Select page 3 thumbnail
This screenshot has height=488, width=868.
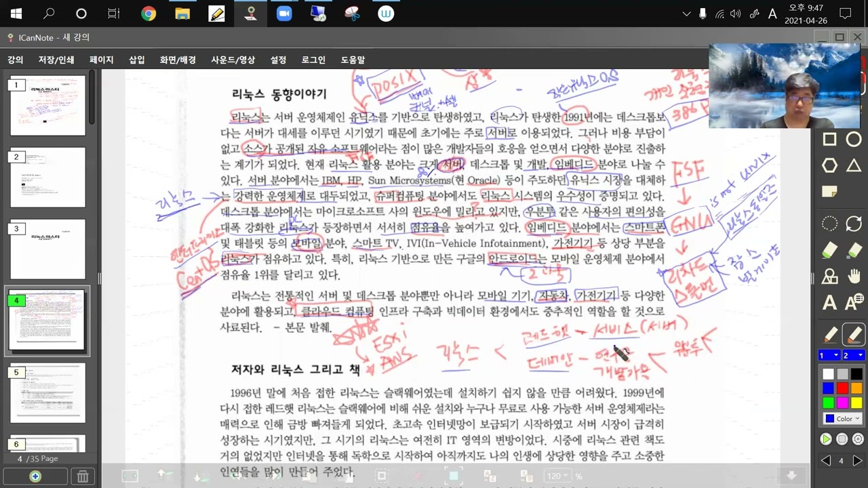coord(47,249)
